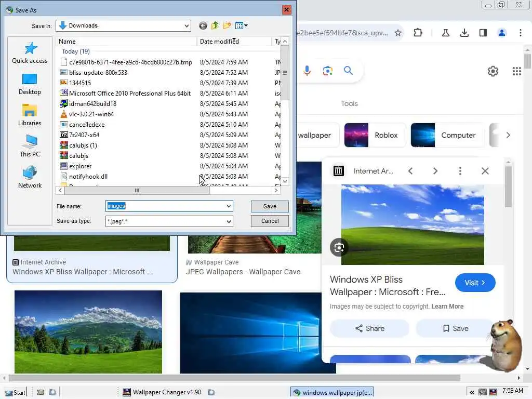Click the Cancel button in Save As dialog
Image resolution: width=532 pixels, height=399 pixels.
pos(270,221)
